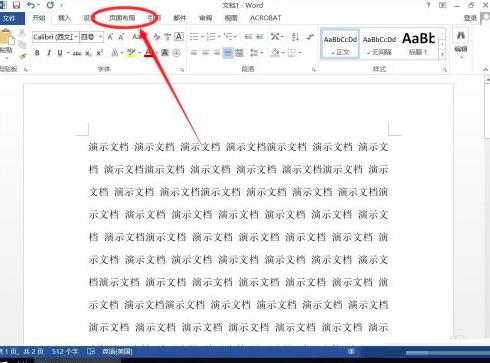This screenshot has height=363, width=490.
Task: Open the 页面布局 (Page Layout) tab
Action: coord(122,18)
